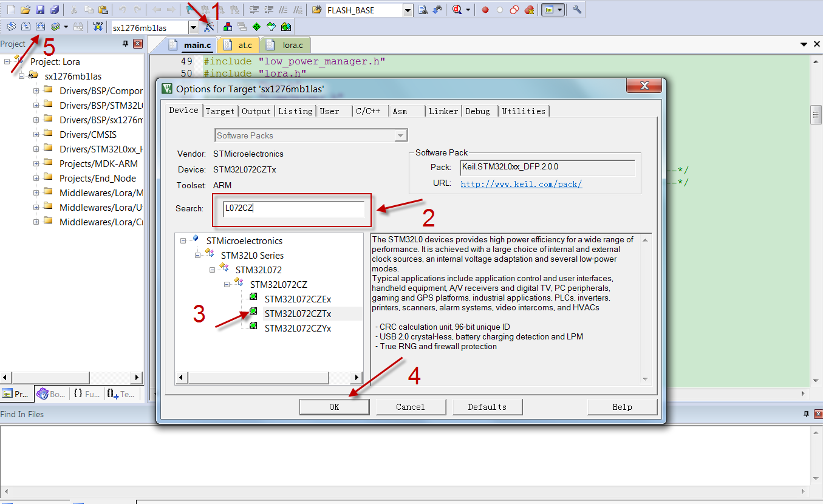Click the Open file icon

(x=26, y=10)
